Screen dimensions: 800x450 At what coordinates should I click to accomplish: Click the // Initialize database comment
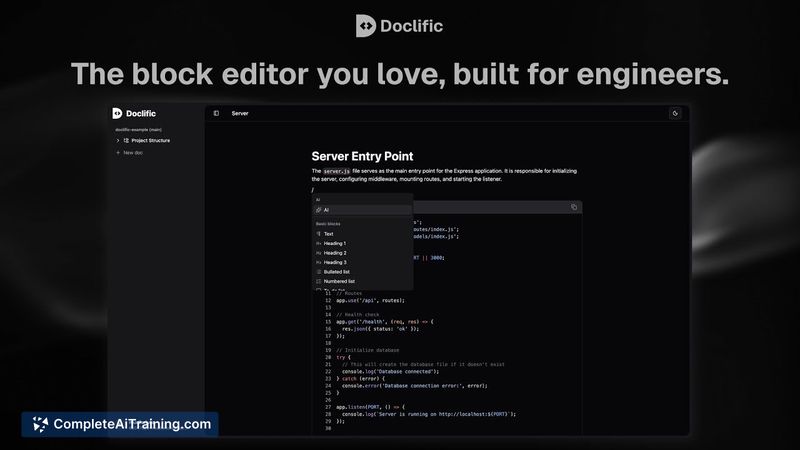point(368,351)
